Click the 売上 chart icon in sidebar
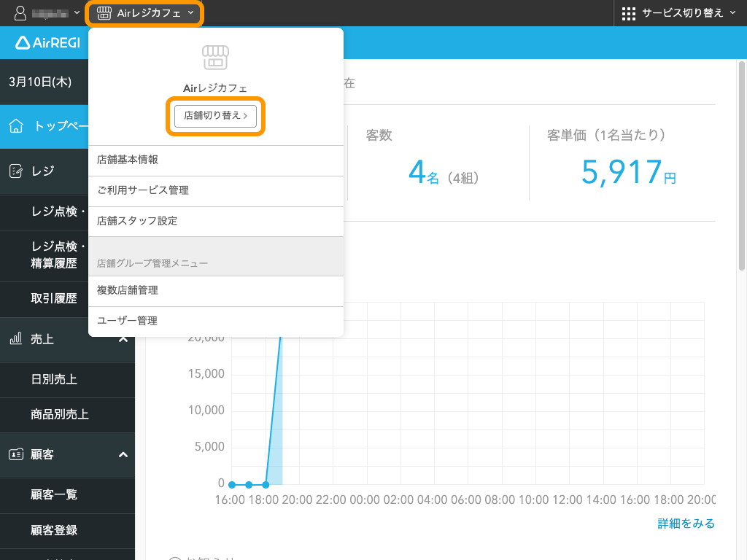747x560 pixels. pos(16,338)
